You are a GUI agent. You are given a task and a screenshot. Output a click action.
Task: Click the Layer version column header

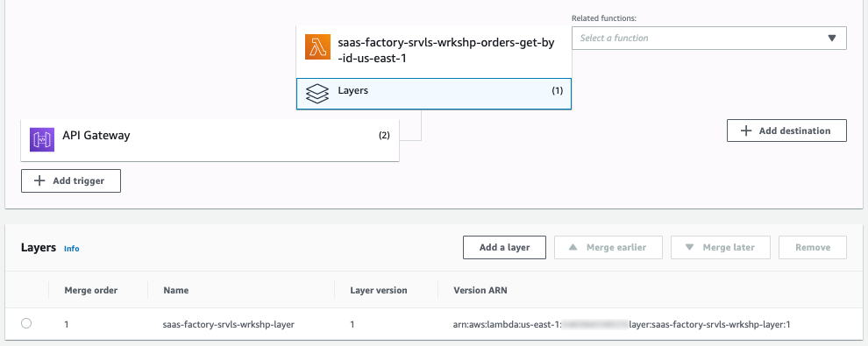pyautogui.click(x=379, y=290)
